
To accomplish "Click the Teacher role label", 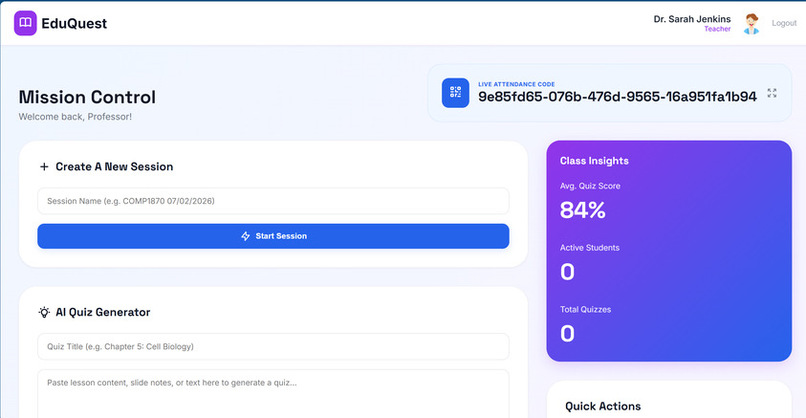I will (717, 29).
